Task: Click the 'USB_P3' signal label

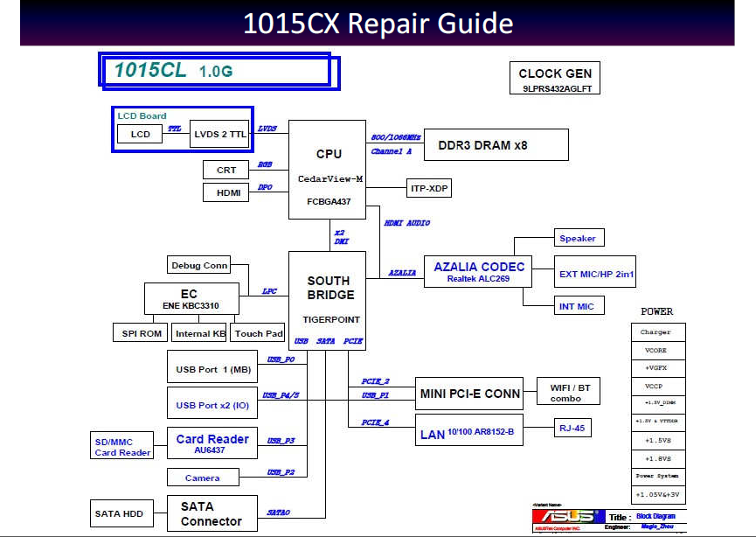Action: [281, 441]
